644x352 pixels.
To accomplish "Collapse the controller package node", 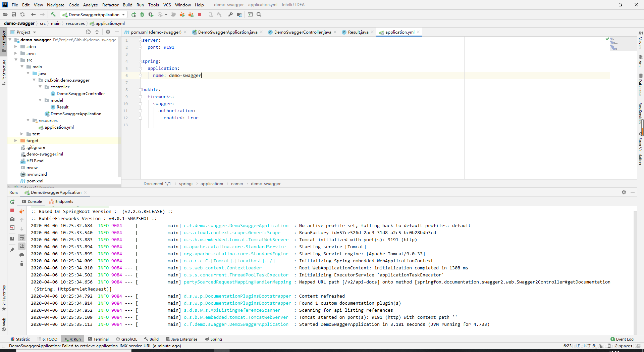I will pyautogui.click(x=40, y=87).
